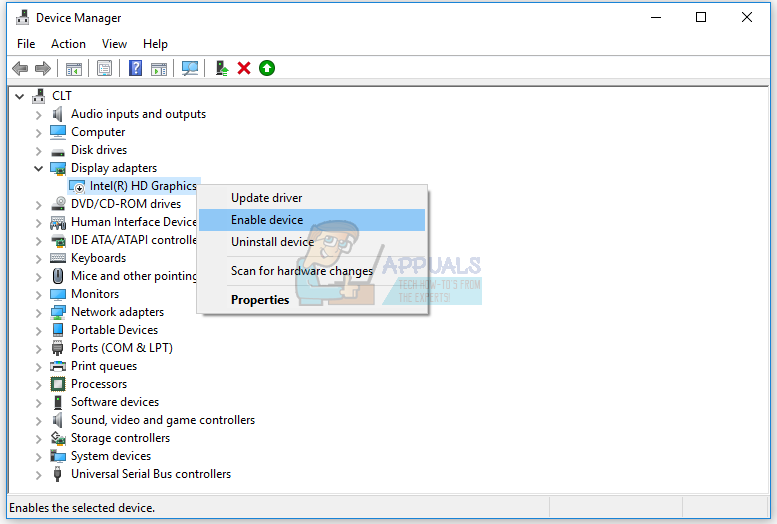Select the Processors row
Screen dimensions: 777x524
pos(99,384)
